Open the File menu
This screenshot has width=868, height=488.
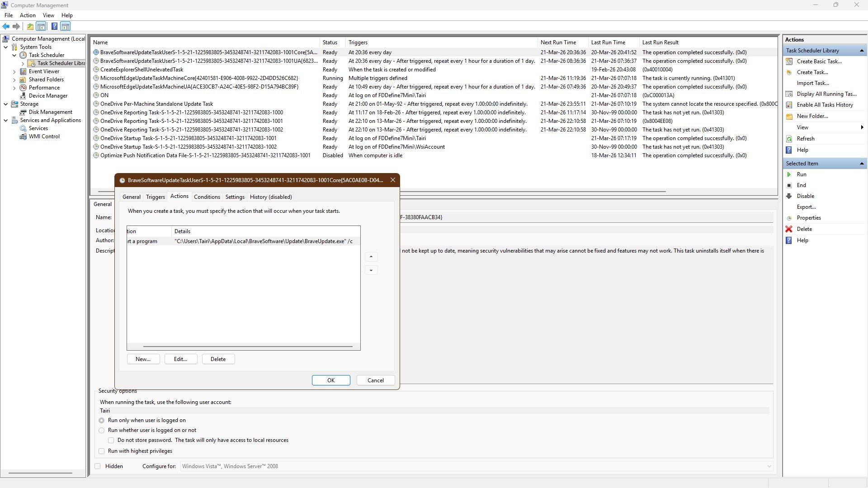coord(9,15)
